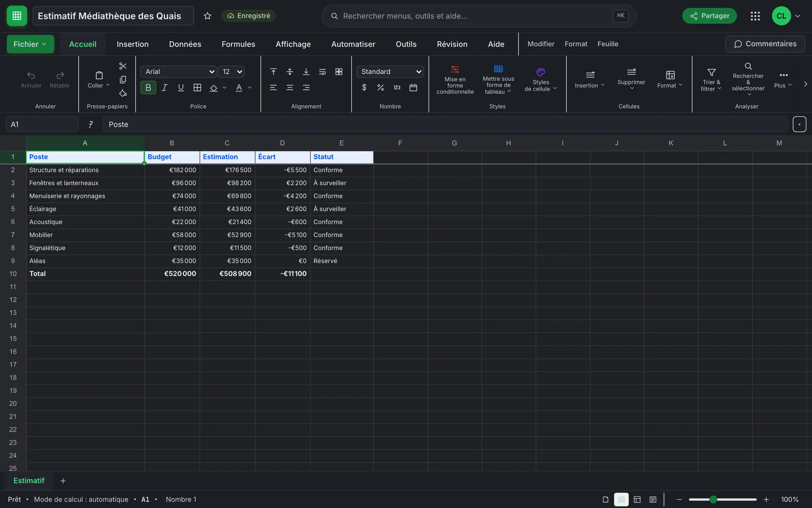Toggle bold formatting button
The image size is (812, 508).
point(148,88)
